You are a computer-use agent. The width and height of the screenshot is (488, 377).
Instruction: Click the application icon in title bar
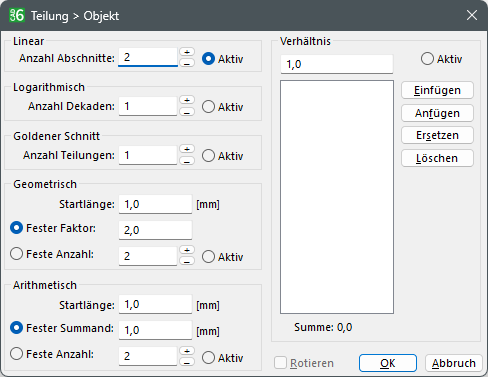[17, 15]
